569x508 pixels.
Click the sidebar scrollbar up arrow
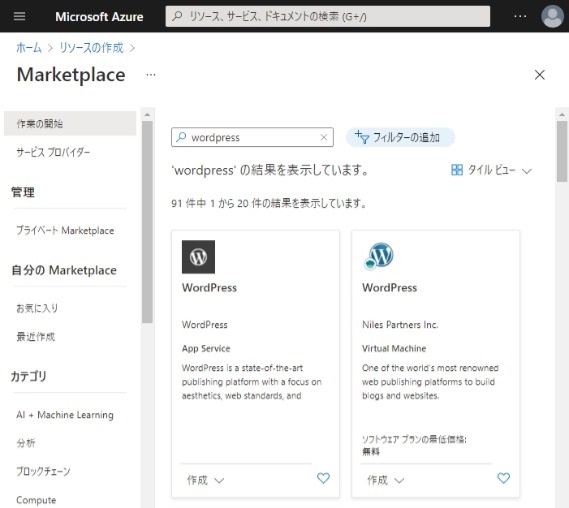pos(147,115)
